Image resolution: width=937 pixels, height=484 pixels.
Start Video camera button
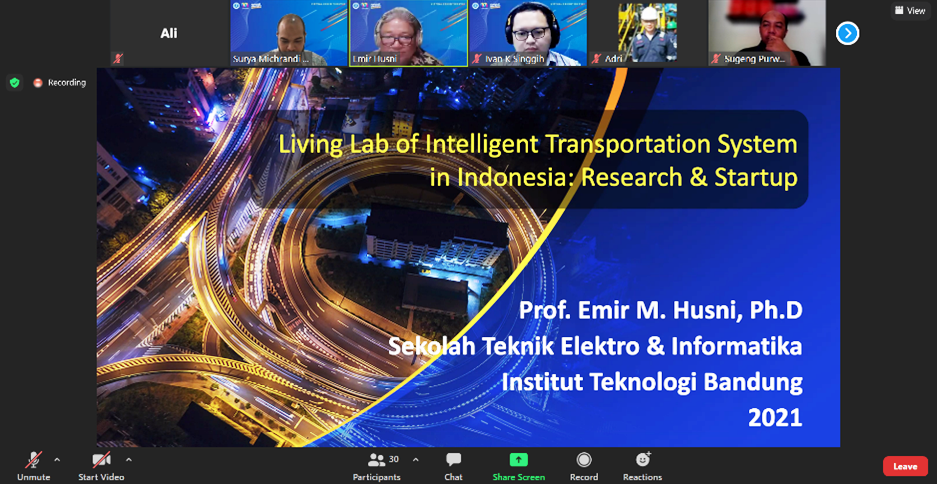click(x=101, y=465)
